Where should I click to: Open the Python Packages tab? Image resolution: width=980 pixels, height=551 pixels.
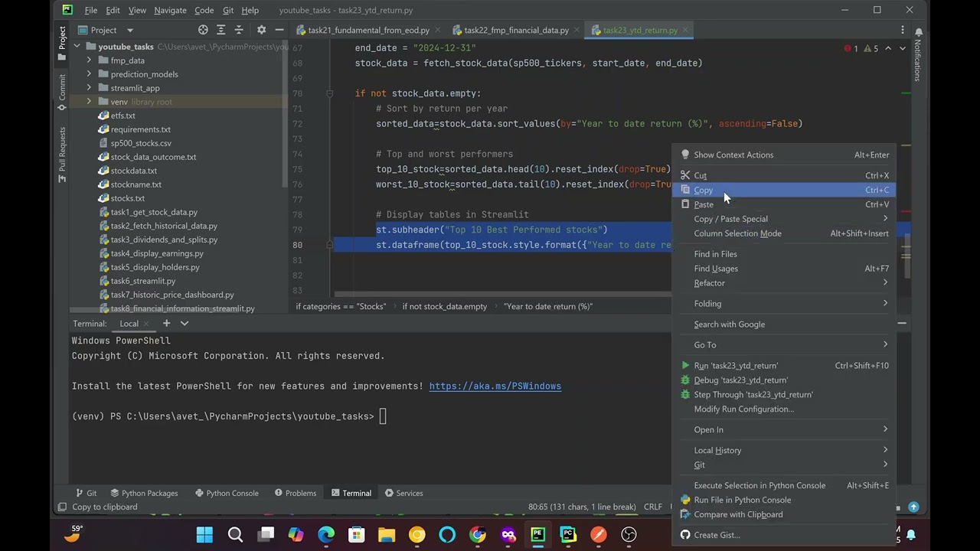[144, 494]
